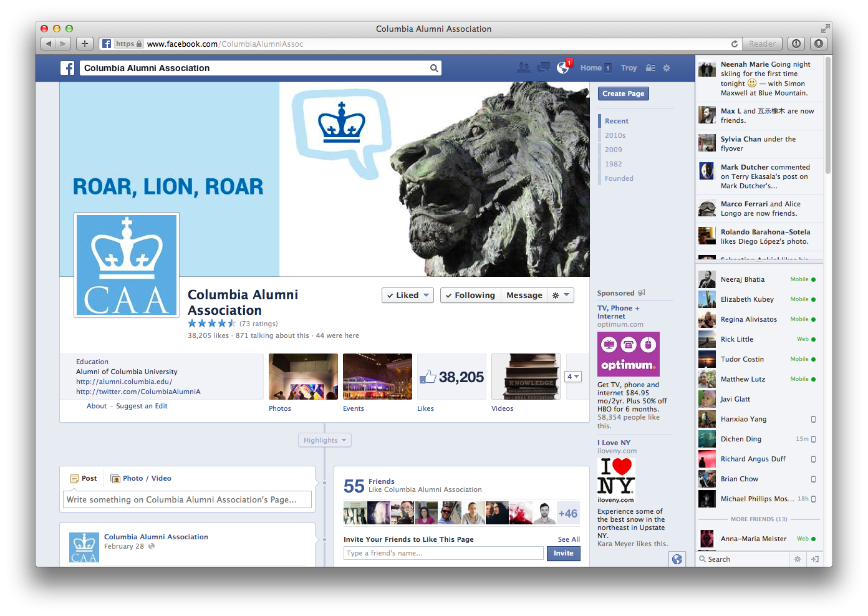868x616 pixels.
Task: Open chat with Neeraj Bhatia
Action: click(758, 279)
